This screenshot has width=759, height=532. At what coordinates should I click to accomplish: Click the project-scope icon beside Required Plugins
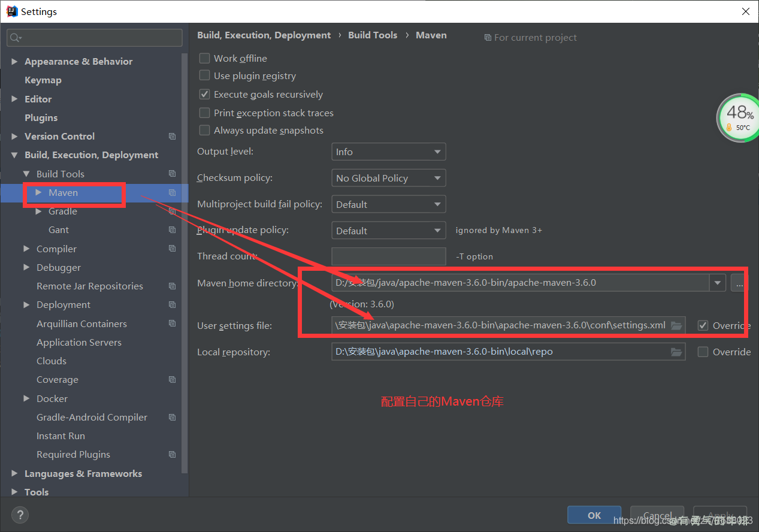point(173,455)
